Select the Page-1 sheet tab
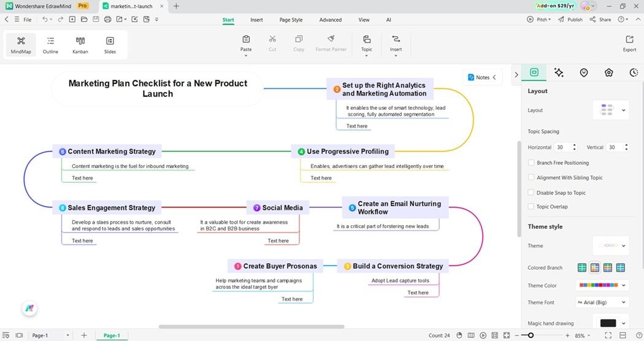Image resolution: width=644 pixels, height=341 pixels. coord(112,335)
